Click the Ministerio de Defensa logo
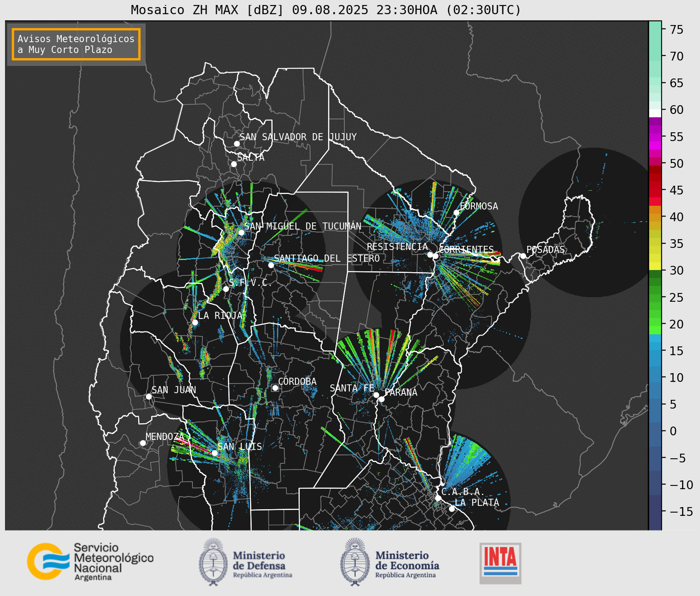Viewport: 700px width, 596px height. [245, 562]
